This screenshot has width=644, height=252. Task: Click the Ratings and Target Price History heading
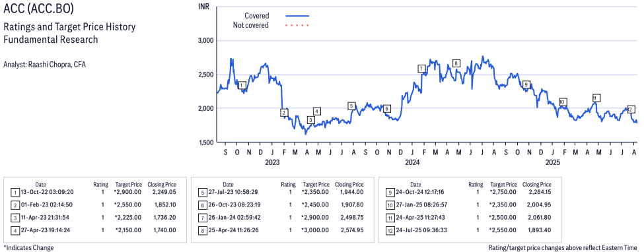[x=69, y=28]
